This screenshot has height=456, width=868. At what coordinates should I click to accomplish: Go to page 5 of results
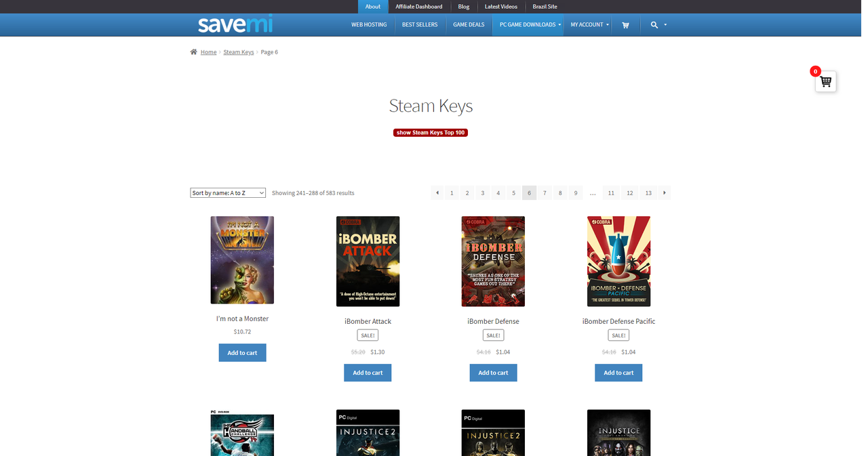(513, 193)
